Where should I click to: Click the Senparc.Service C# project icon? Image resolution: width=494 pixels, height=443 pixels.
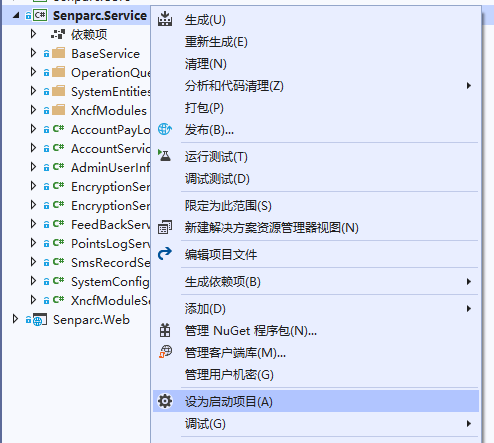click(40, 15)
